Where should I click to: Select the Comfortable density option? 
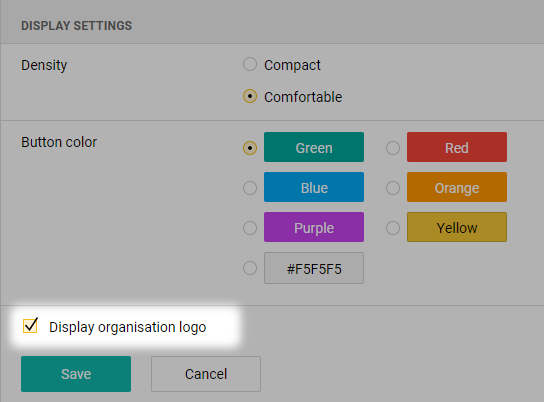coord(250,96)
